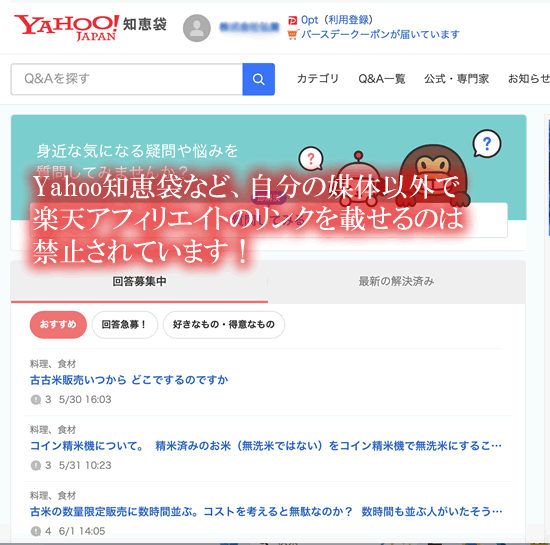Click the answer count icon beside 5/30 16:03
This screenshot has width=550, height=545.
pos(36,399)
